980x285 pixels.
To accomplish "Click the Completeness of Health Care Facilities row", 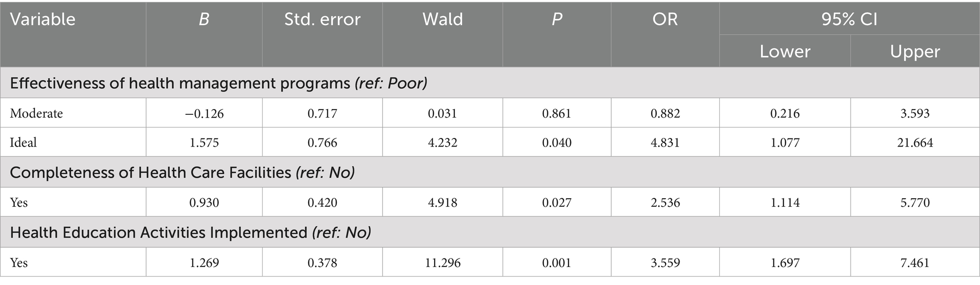I will click(x=182, y=172).
